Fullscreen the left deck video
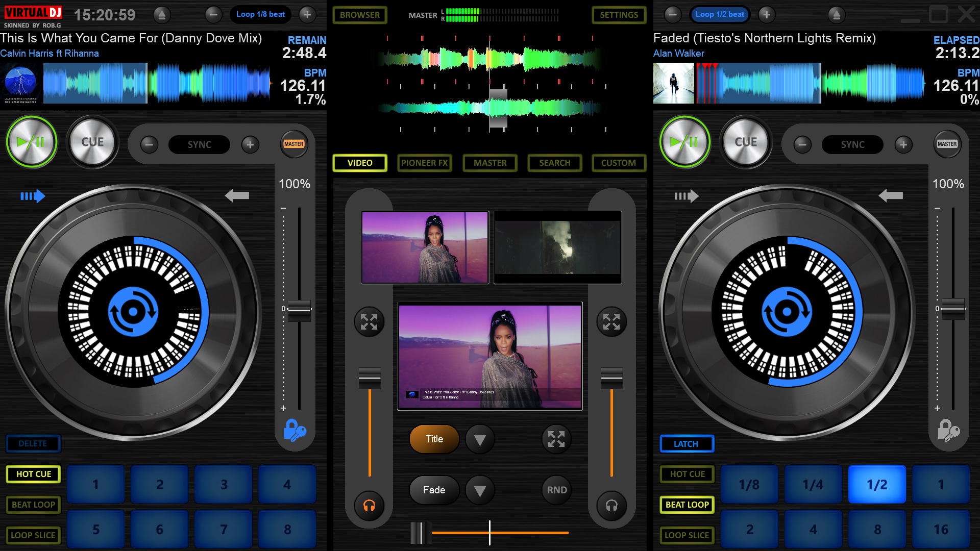 (x=369, y=321)
